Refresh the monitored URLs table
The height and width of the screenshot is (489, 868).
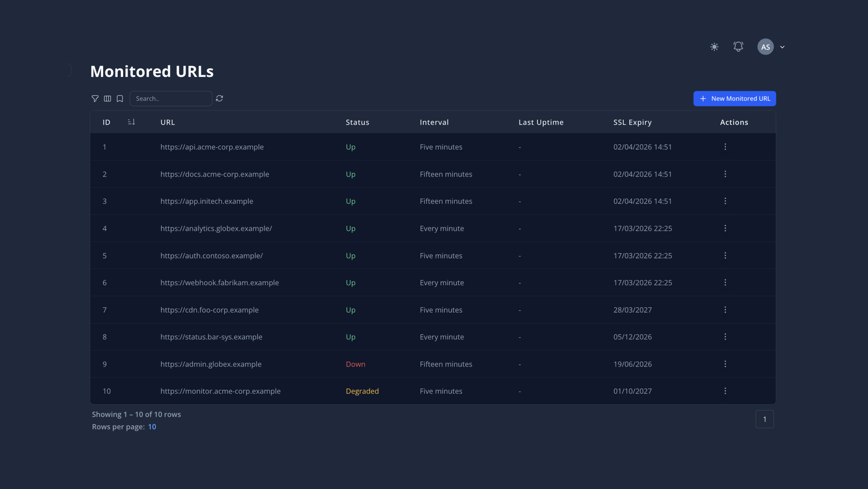click(x=220, y=99)
